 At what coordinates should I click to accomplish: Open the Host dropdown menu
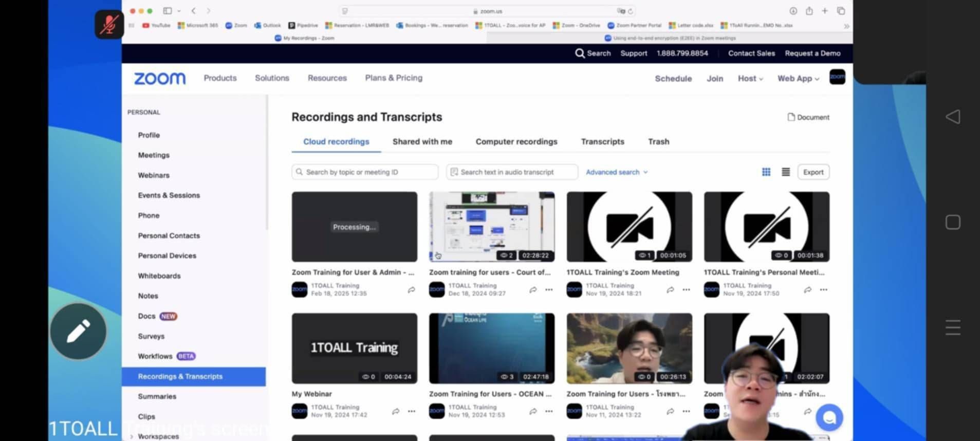coord(750,79)
